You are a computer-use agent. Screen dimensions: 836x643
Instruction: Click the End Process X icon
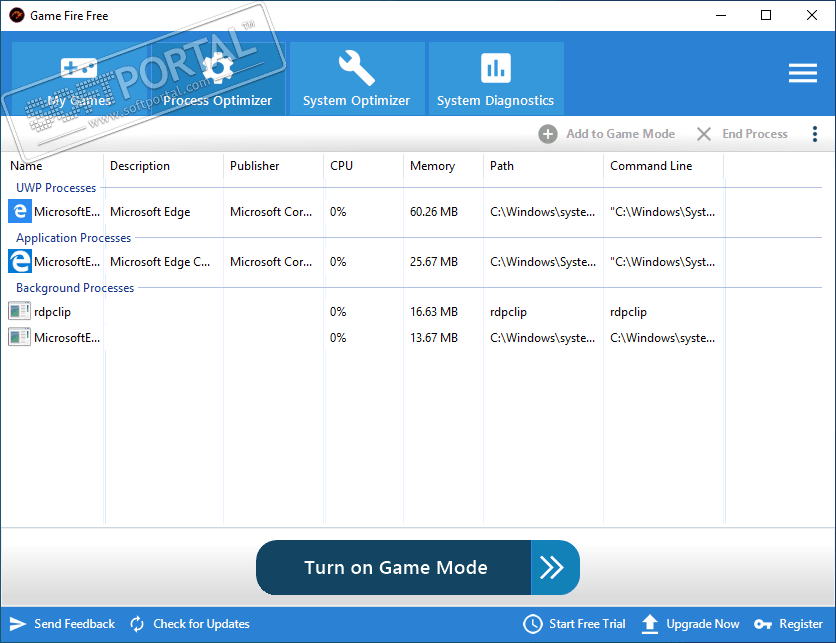tap(704, 134)
